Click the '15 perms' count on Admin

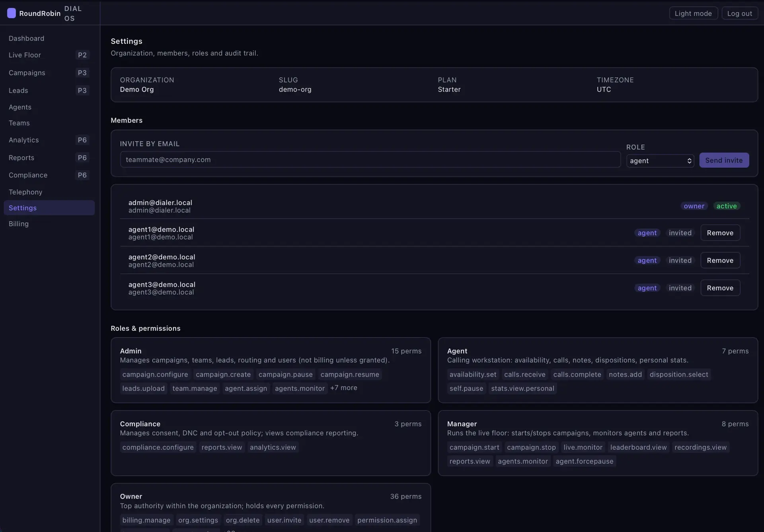click(x=406, y=351)
